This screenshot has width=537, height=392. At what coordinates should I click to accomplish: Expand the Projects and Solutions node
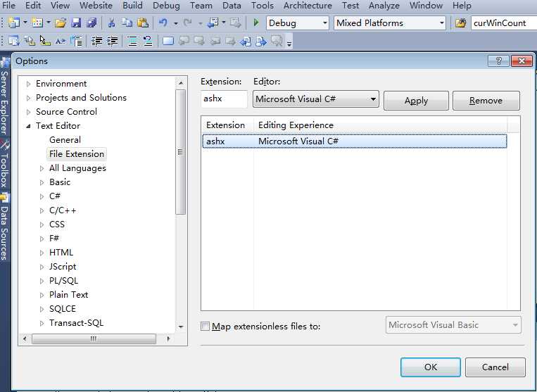coord(29,98)
